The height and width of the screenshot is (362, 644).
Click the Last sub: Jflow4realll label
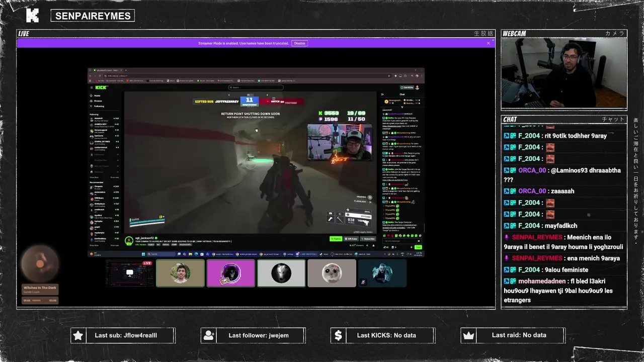click(x=126, y=335)
